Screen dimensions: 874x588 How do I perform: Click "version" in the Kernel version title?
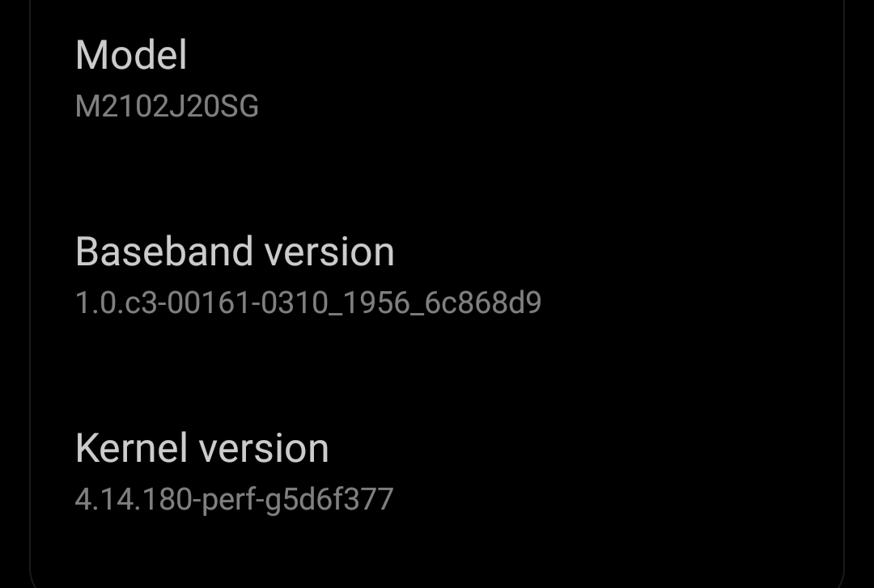tap(264, 449)
